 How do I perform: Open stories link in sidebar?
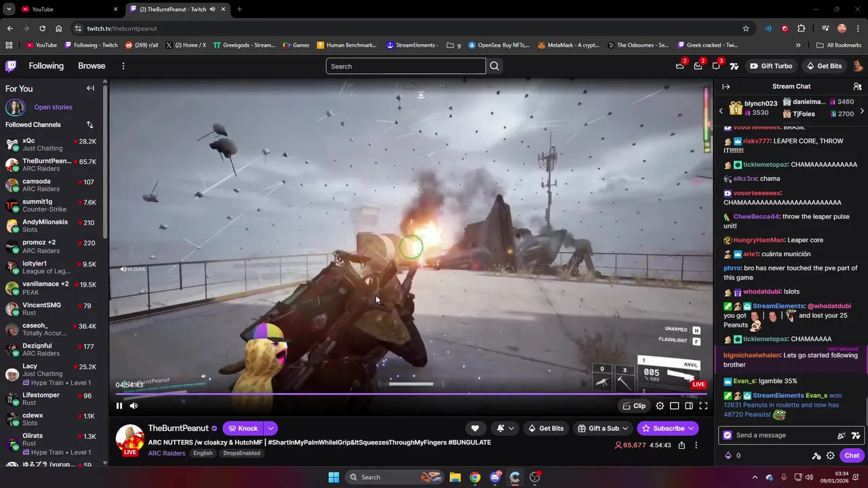[x=53, y=107]
